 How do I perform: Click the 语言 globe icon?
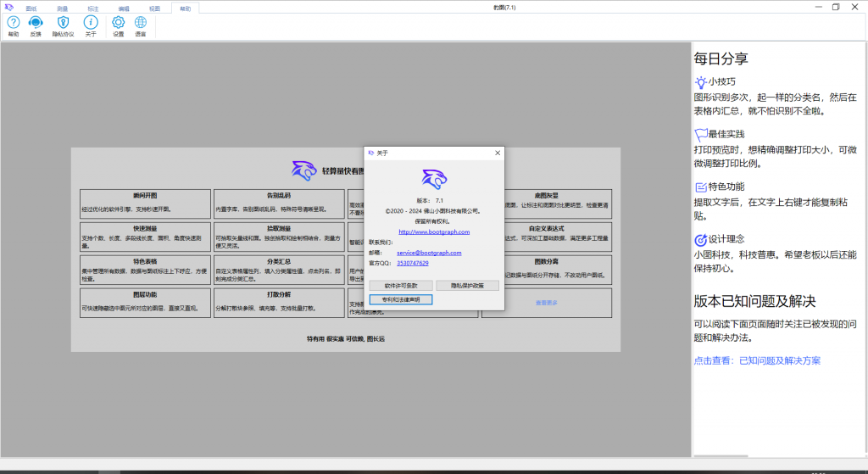141,23
